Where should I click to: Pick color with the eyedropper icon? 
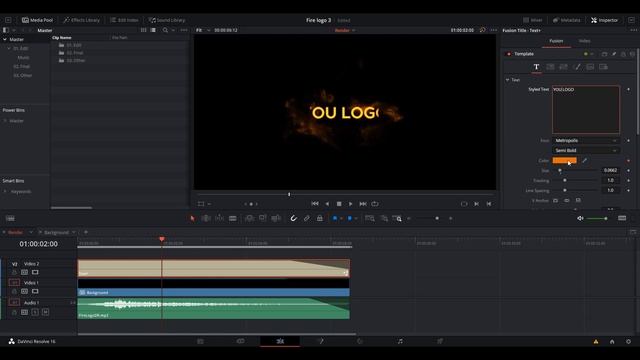pyautogui.click(x=584, y=160)
